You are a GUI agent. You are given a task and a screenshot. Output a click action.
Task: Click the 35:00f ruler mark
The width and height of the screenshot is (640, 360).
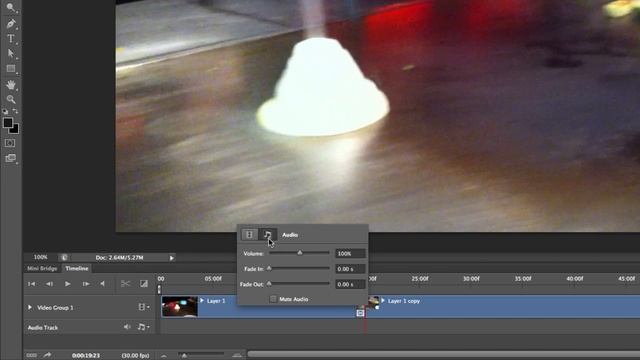(x=523, y=279)
